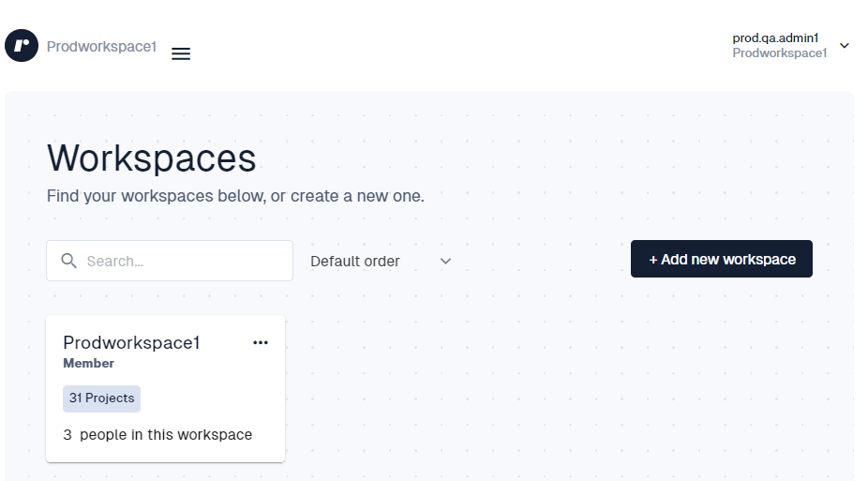868x481 pixels.
Task: Click the 31 Projects badge
Action: click(x=102, y=398)
